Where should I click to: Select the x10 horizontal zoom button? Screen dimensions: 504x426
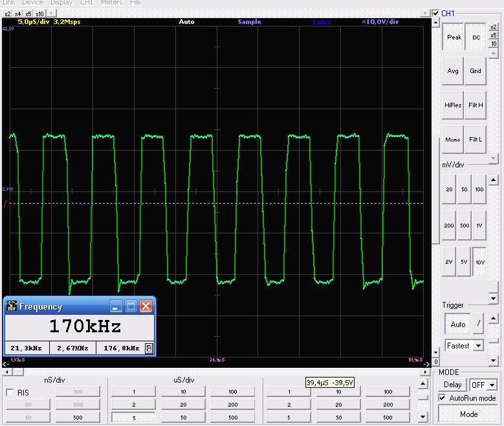[39, 14]
